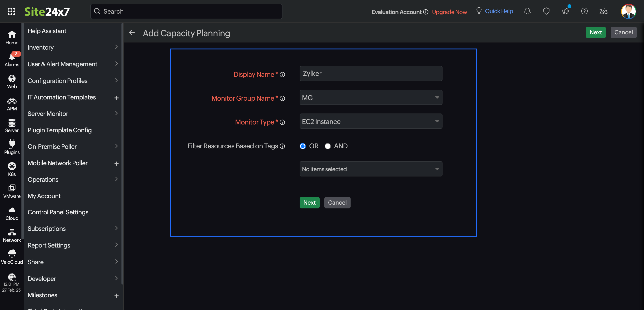644x310 pixels.
Task: Open the Monitor Group Name dropdown
Action: coord(371,97)
